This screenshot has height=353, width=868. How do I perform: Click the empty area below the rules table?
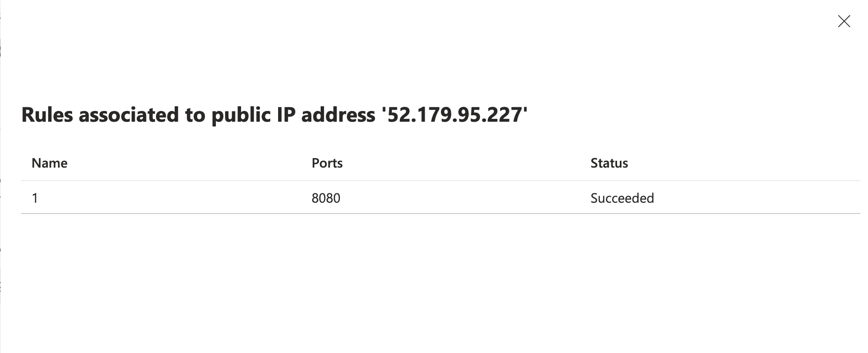pyautogui.click(x=421, y=281)
